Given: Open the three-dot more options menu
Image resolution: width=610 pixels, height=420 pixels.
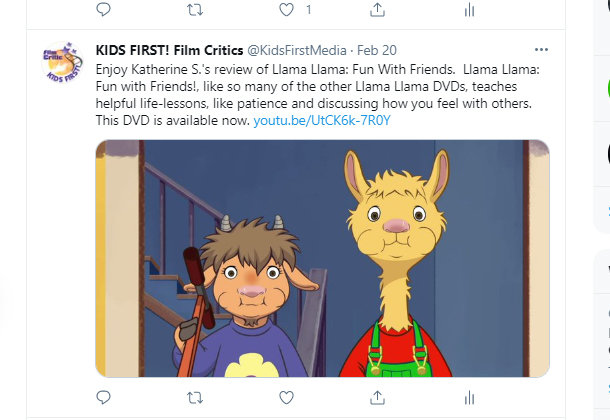Looking at the screenshot, I should point(541,50).
